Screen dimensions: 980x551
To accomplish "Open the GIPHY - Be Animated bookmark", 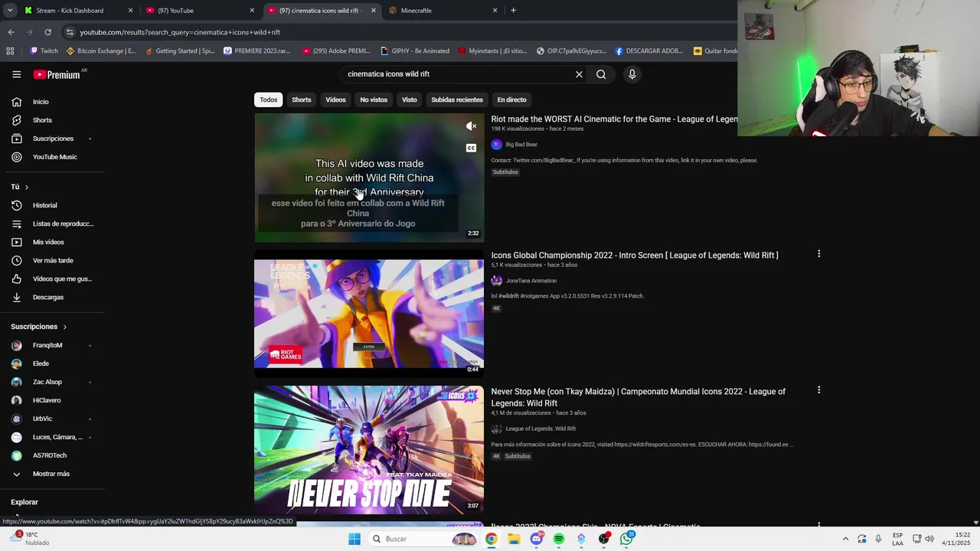I will click(415, 51).
